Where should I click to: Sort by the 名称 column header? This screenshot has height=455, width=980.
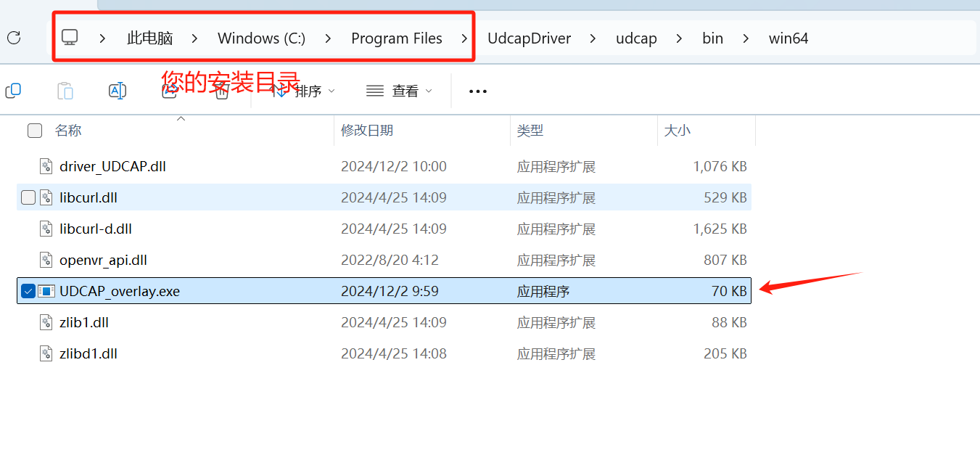pos(68,131)
